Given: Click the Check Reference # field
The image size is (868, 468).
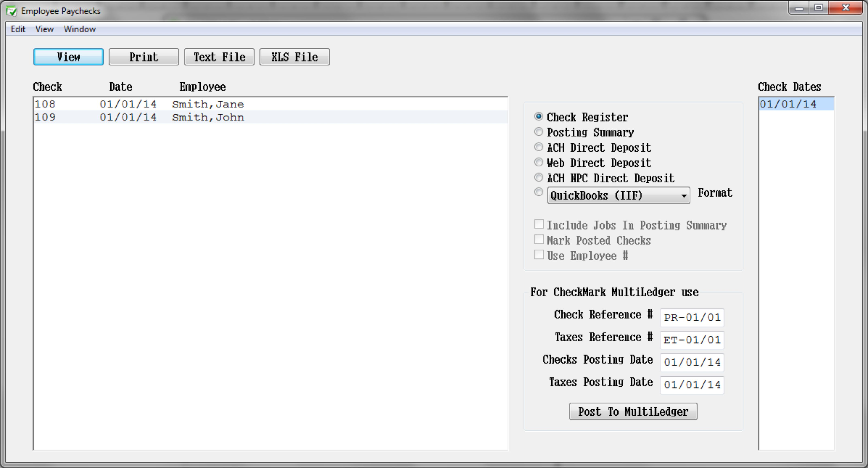Looking at the screenshot, I should [691, 317].
